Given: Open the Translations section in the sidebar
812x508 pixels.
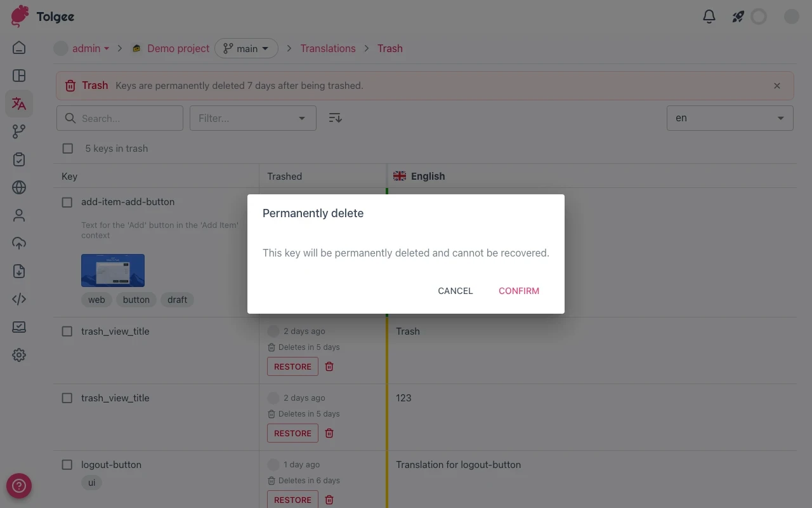Looking at the screenshot, I should pos(19,104).
